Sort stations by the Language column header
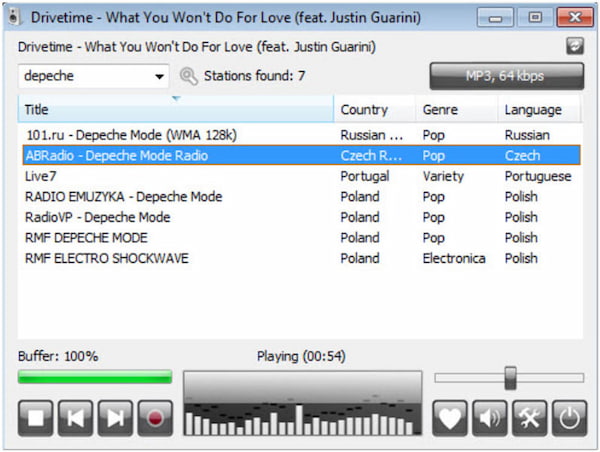The image size is (600, 452). click(x=540, y=109)
